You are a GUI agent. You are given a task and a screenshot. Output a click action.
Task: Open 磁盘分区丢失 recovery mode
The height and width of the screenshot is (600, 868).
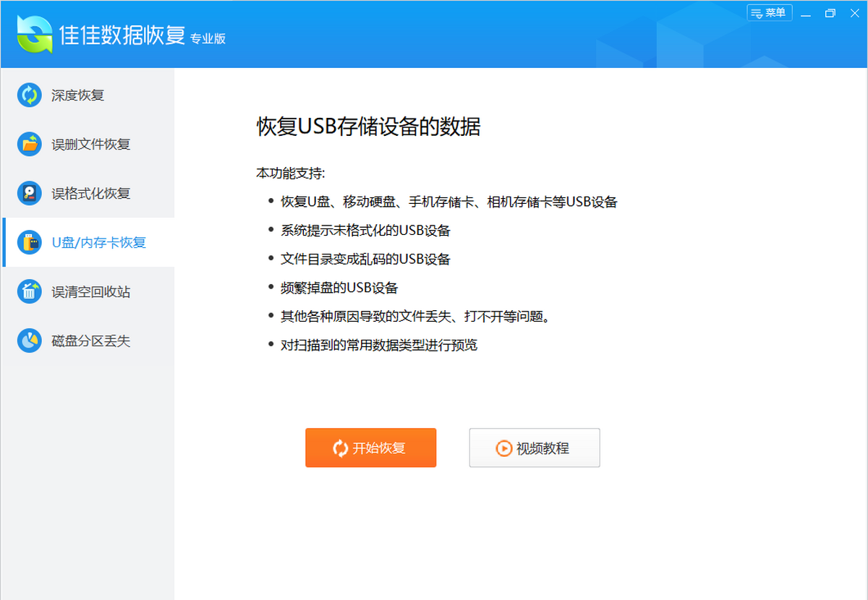click(88, 340)
